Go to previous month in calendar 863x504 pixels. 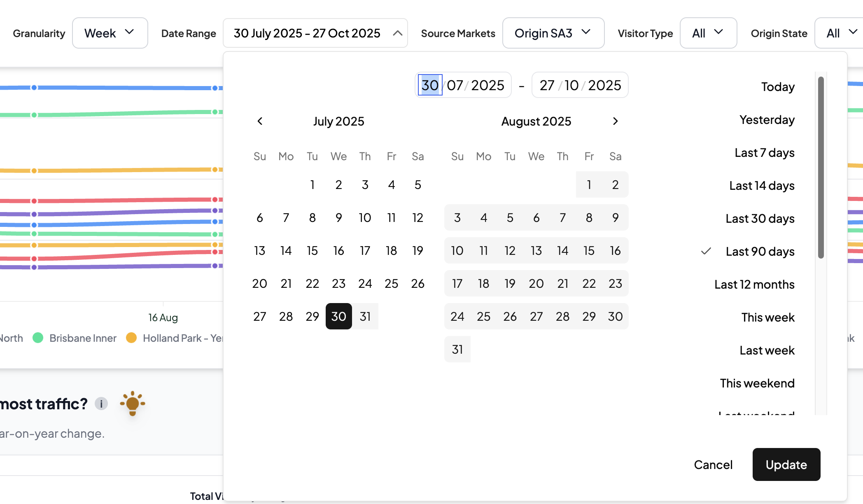pyautogui.click(x=260, y=121)
